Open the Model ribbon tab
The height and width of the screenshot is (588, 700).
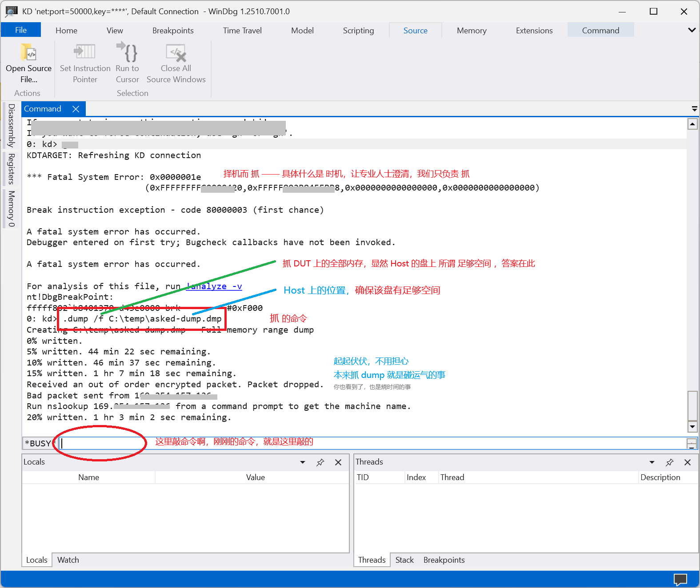click(x=302, y=30)
